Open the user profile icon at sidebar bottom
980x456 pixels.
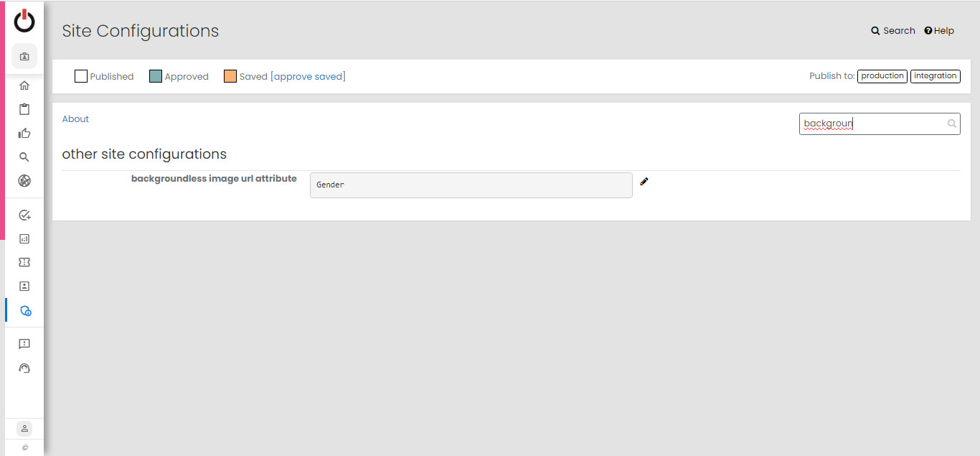(x=24, y=429)
